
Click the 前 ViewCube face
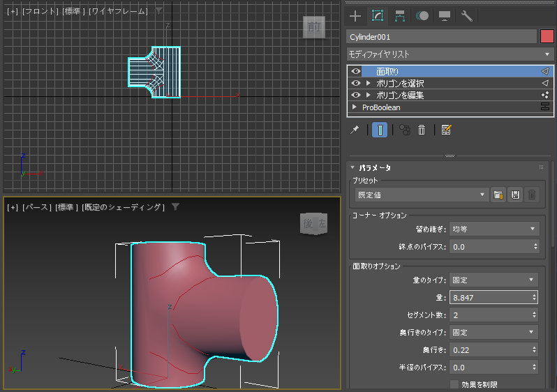(x=314, y=27)
